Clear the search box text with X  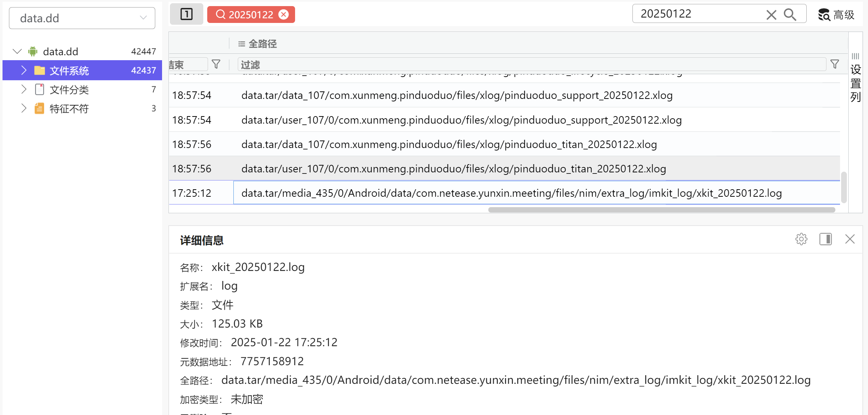pos(771,15)
